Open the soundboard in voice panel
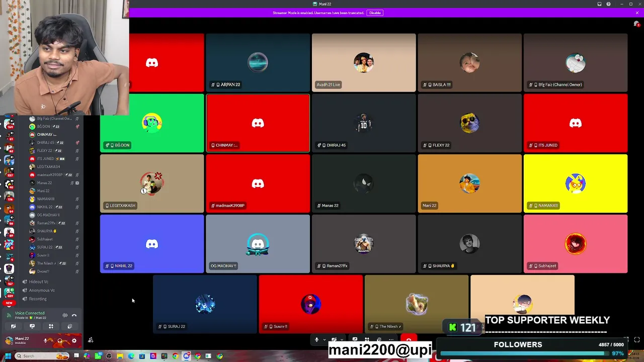The height and width of the screenshot is (362, 644). coord(69,326)
